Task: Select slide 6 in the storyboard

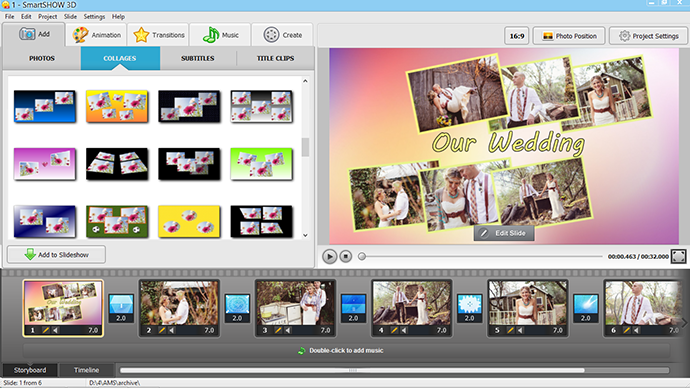Action: click(642, 308)
